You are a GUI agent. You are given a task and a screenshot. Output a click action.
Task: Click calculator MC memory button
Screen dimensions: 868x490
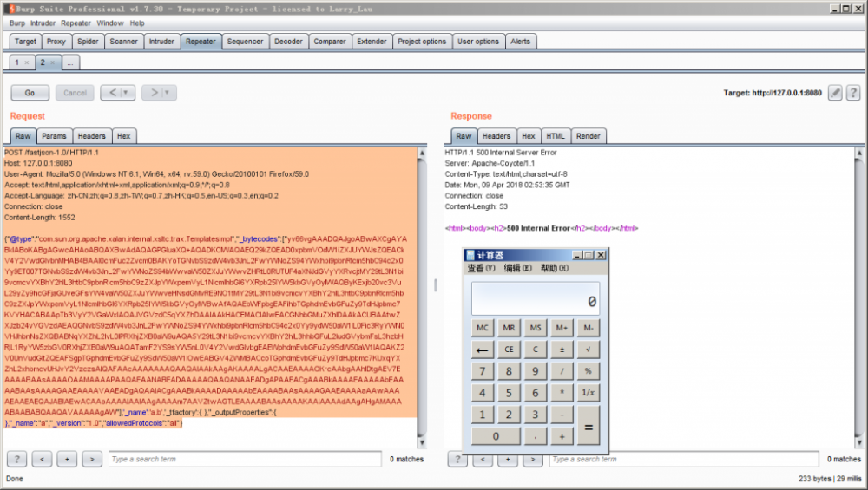[482, 328]
